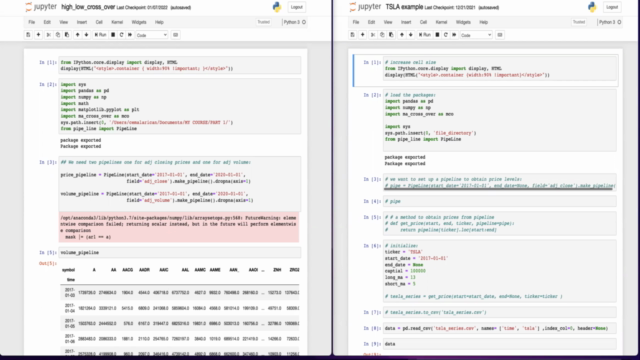
Task: Click the Jupyter logo in high_low_cross_over window
Action: point(41,7)
